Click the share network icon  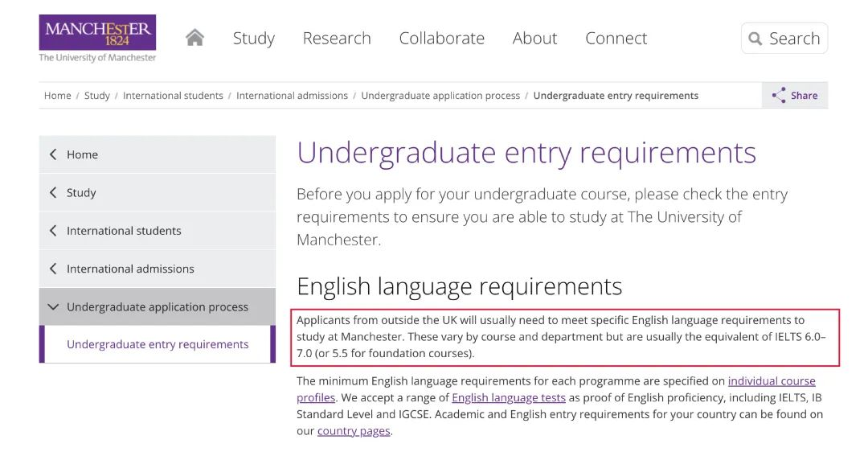(x=779, y=95)
